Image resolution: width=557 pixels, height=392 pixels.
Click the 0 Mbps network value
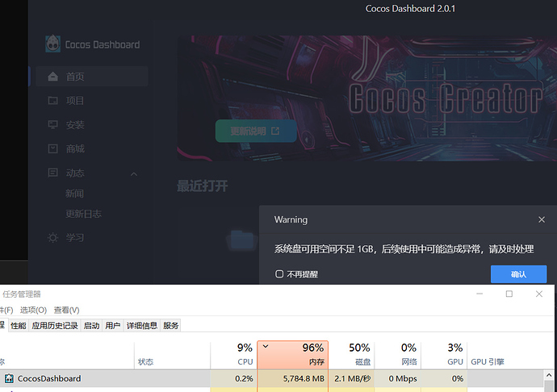point(403,378)
